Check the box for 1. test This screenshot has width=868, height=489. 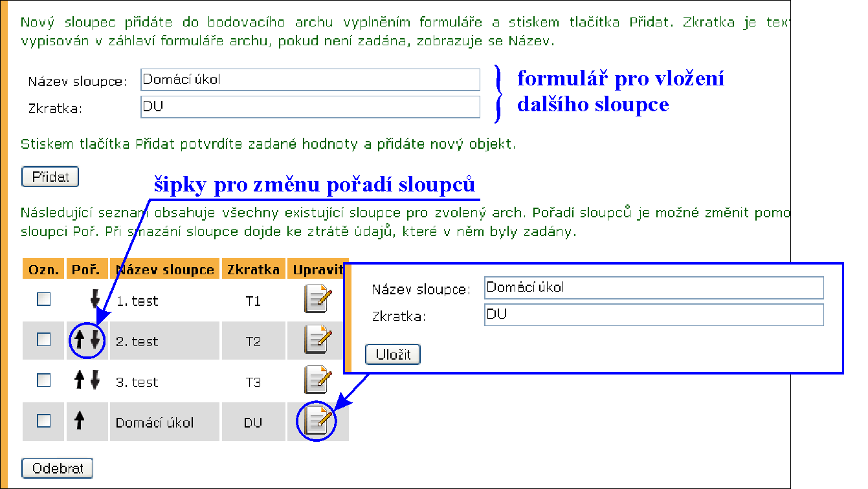43,299
